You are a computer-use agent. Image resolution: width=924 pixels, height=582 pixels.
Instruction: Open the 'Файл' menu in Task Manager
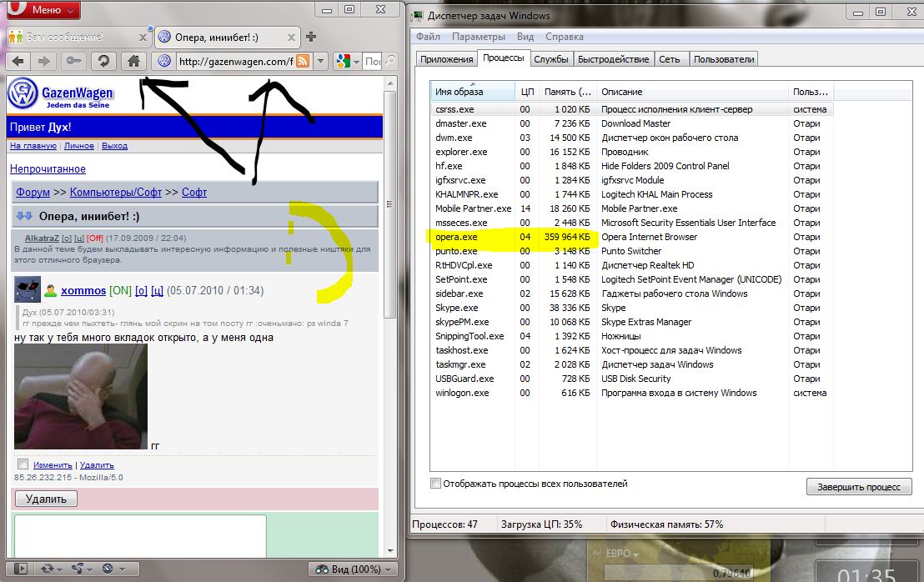tap(429, 37)
